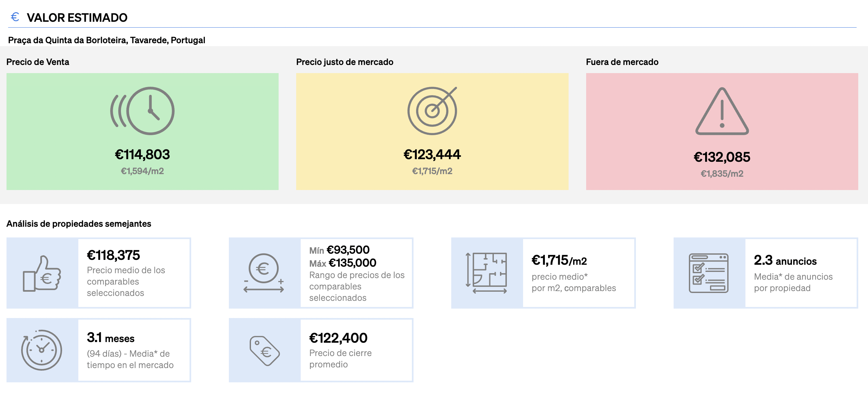Click precio medio por m2 description
868x395 pixels.
(x=573, y=282)
